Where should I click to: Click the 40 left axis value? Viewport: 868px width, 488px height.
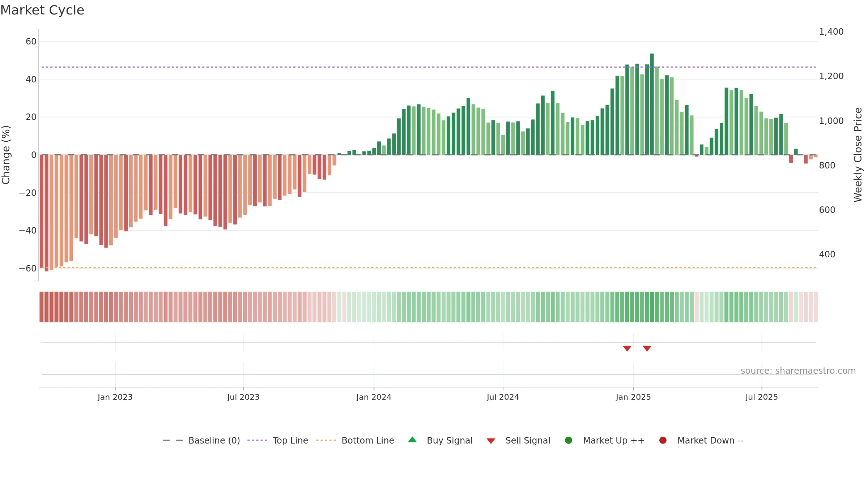[31, 80]
